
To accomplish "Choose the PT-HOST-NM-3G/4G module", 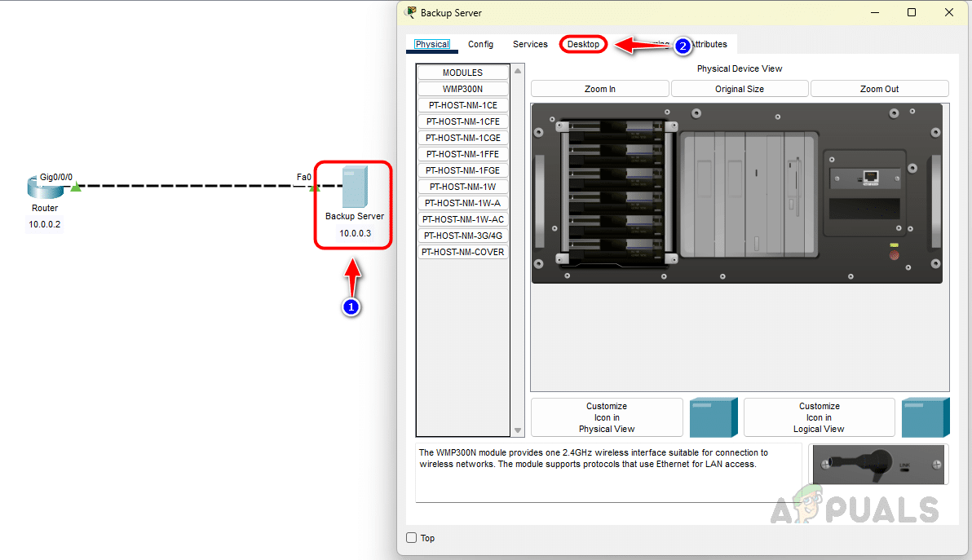I will [462, 236].
